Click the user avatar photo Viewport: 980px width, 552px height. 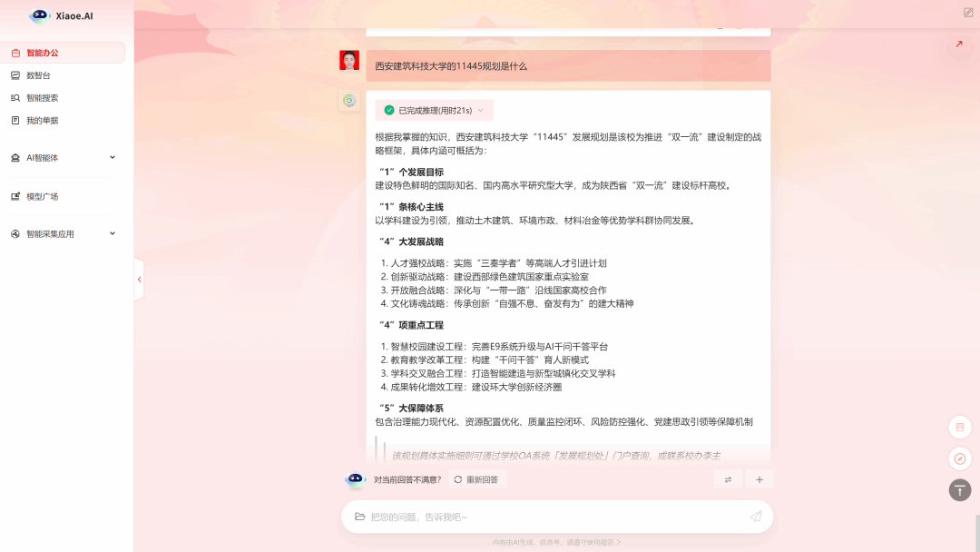tap(349, 60)
